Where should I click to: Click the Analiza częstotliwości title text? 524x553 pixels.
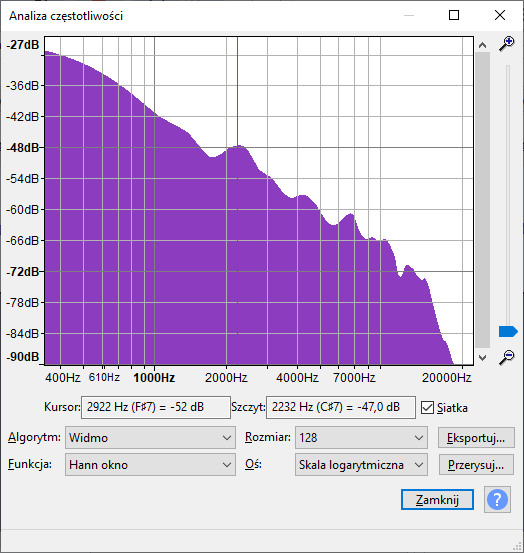(x=66, y=16)
